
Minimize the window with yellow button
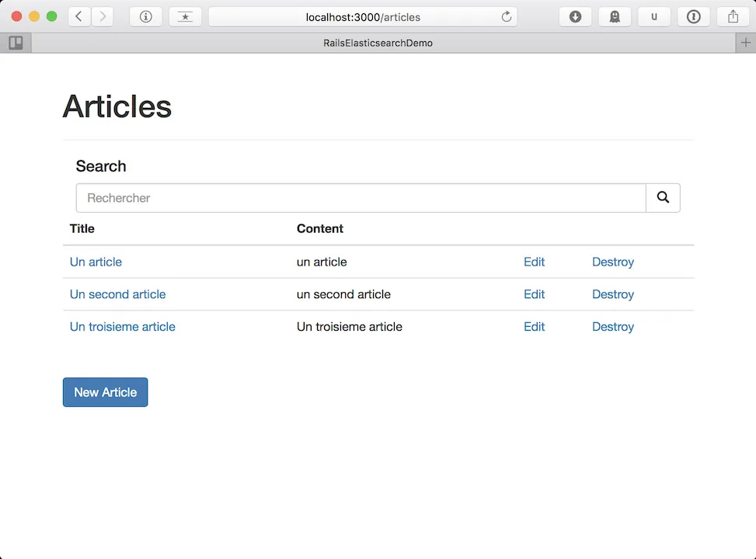[x=34, y=16]
